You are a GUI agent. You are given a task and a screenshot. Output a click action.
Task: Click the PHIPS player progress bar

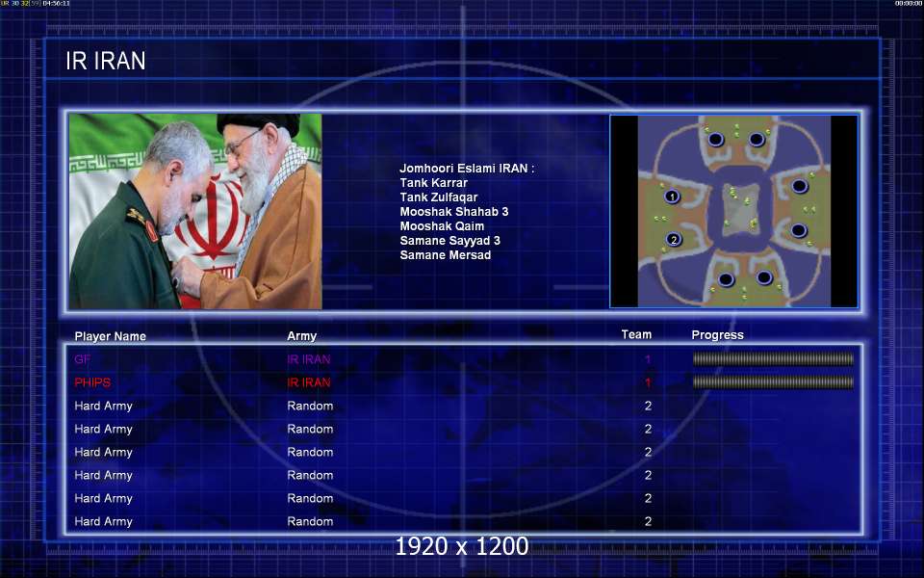773,382
